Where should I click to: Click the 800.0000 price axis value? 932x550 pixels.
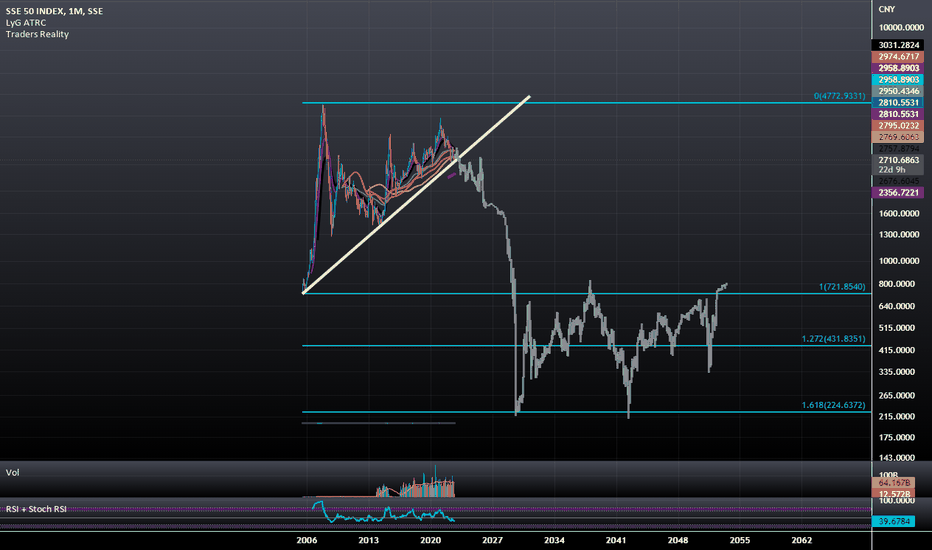(x=896, y=284)
